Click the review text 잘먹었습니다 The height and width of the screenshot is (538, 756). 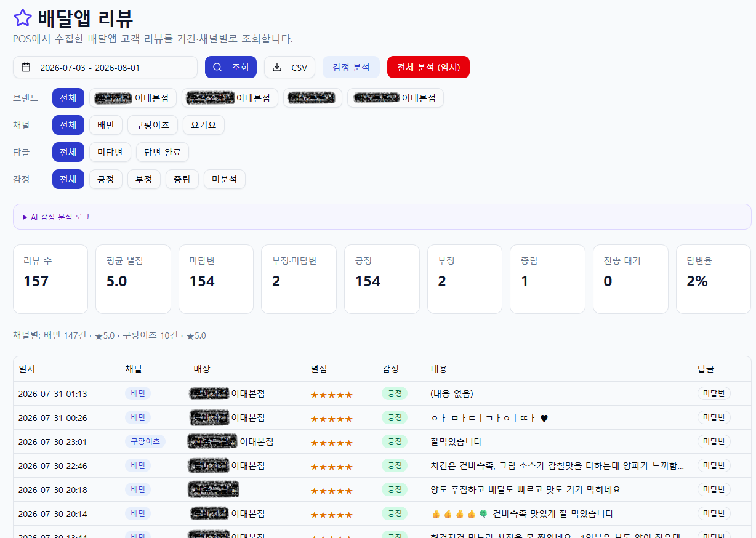coord(456,442)
